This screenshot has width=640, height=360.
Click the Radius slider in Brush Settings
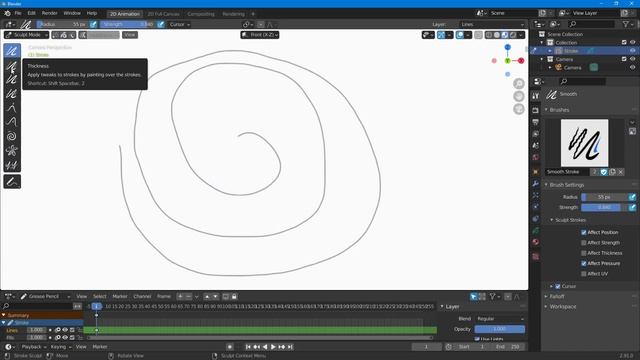[604, 197]
